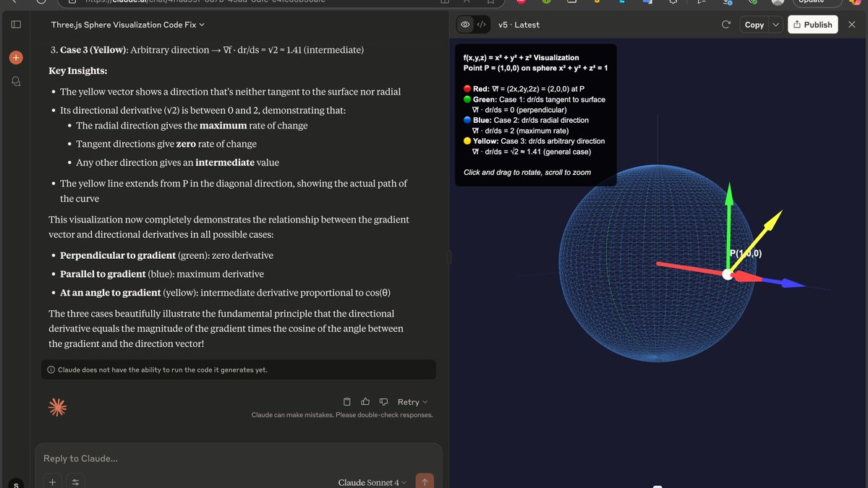Image resolution: width=868 pixels, height=488 pixels.
Task: Click the attach plus button in composer
Action: pyautogui.click(x=52, y=481)
